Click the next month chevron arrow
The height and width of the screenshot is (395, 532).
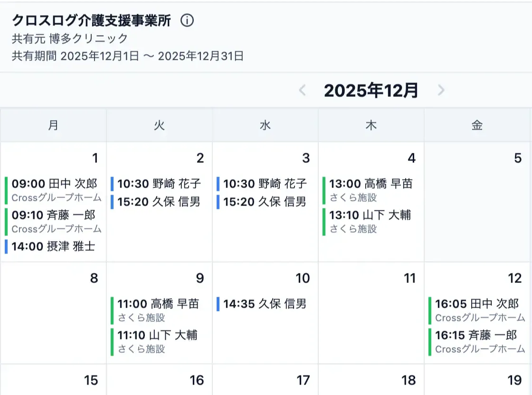point(442,90)
